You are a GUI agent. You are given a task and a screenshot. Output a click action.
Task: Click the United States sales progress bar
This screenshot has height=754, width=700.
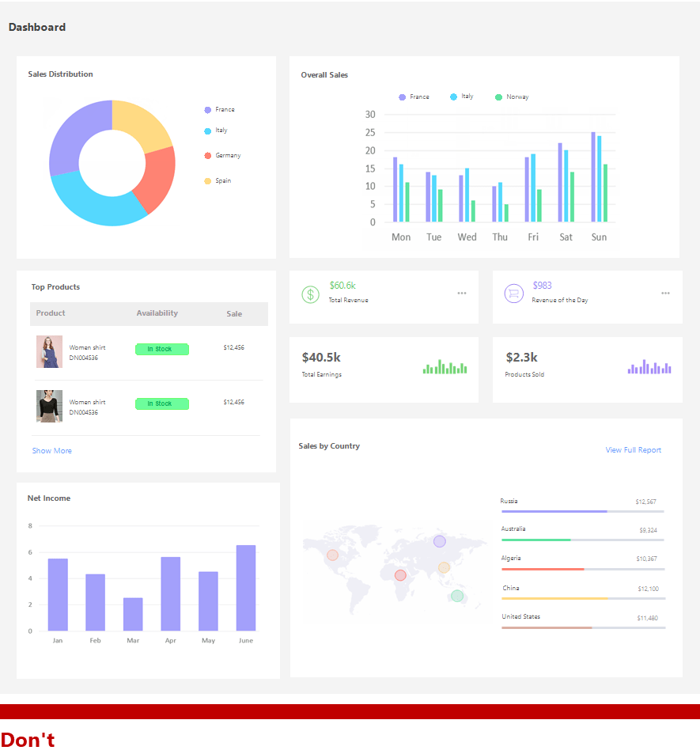click(583, 627)
